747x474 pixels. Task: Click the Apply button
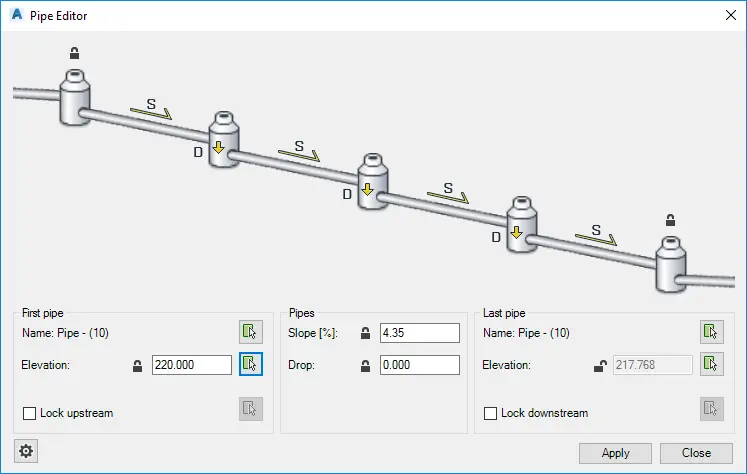615,453
